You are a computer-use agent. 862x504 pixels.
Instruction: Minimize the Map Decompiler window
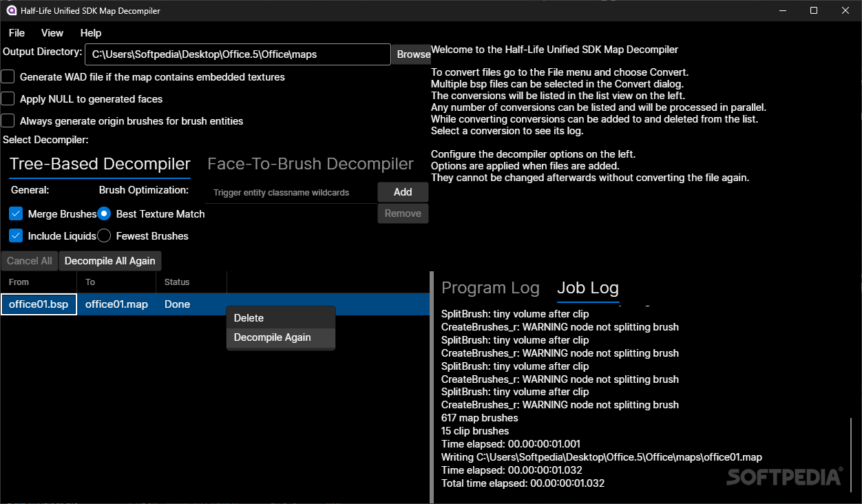pyautogui.click(x=782, y=11)
